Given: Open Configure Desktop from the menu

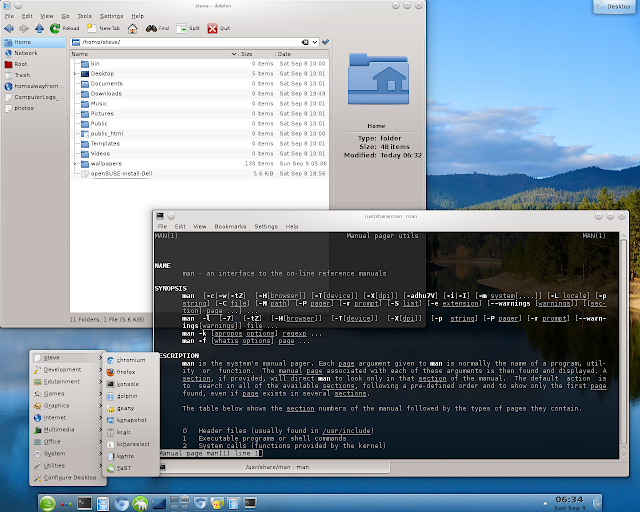Looking at the screenshot, I should [67, 478].
